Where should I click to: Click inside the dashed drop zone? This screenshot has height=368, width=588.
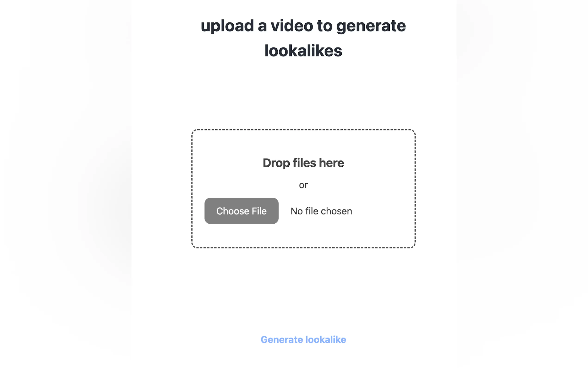pyautogui.click(x=303, y=189)
